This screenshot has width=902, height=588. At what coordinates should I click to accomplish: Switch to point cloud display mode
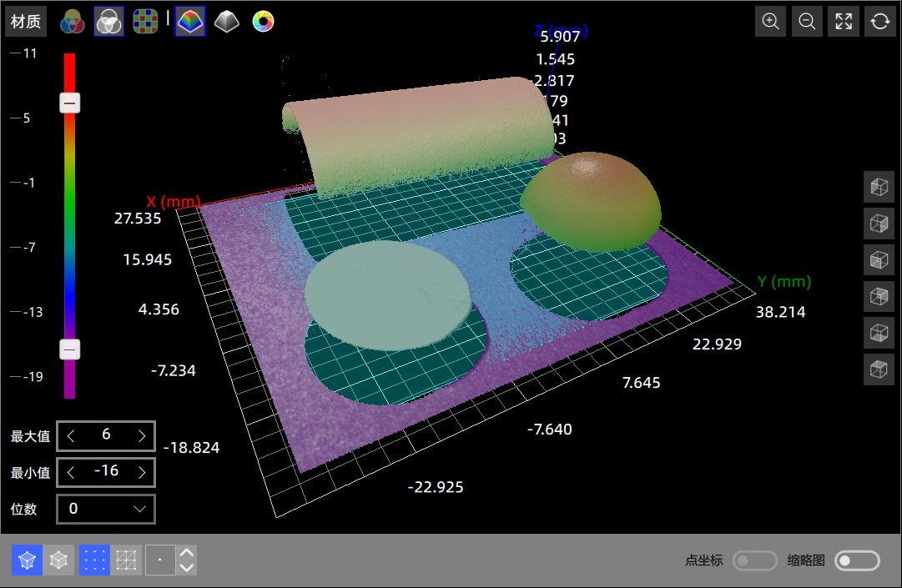94,560
